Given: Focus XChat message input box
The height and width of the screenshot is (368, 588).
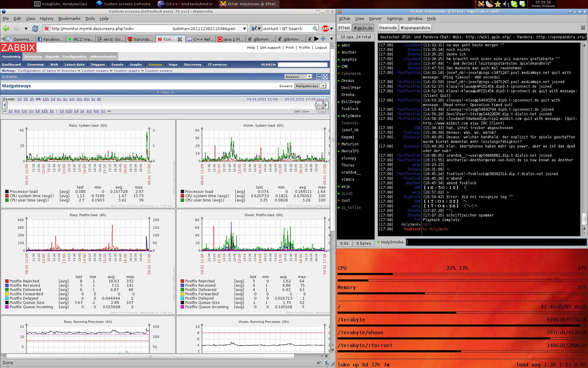Looking at the screenshot, I should pos(496,242).
